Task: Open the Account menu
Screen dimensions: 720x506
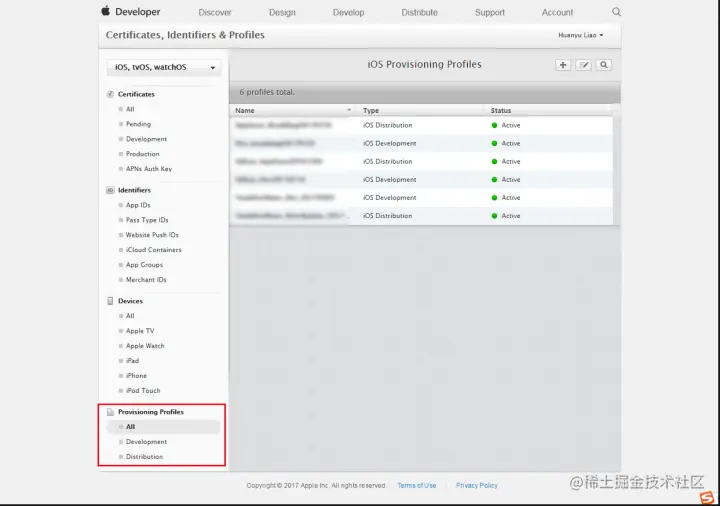Action: pos(557,12)
